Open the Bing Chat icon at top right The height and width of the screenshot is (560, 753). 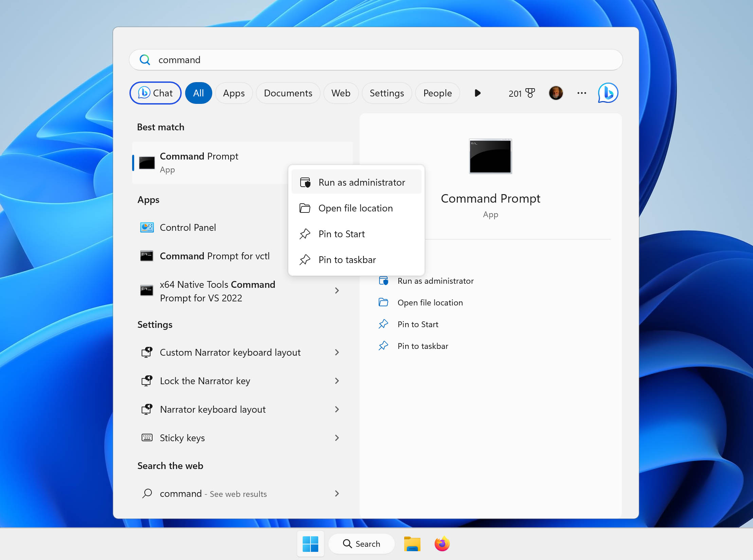tap(608, 93)
